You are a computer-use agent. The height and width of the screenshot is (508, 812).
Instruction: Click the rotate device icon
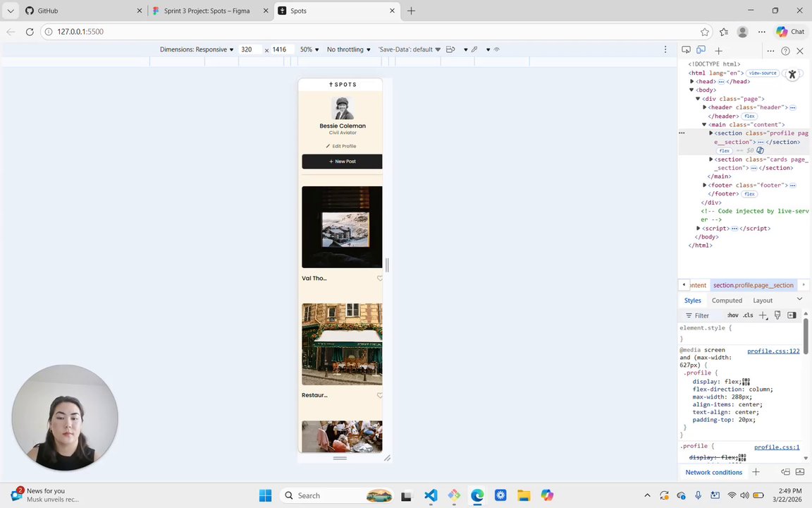[450, 49]
